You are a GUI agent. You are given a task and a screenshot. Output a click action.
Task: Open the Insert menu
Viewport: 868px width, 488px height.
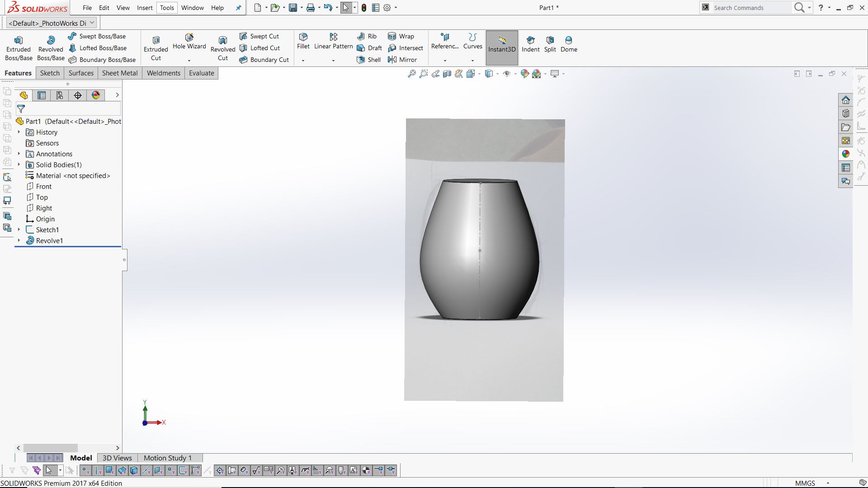pos(145,8)
